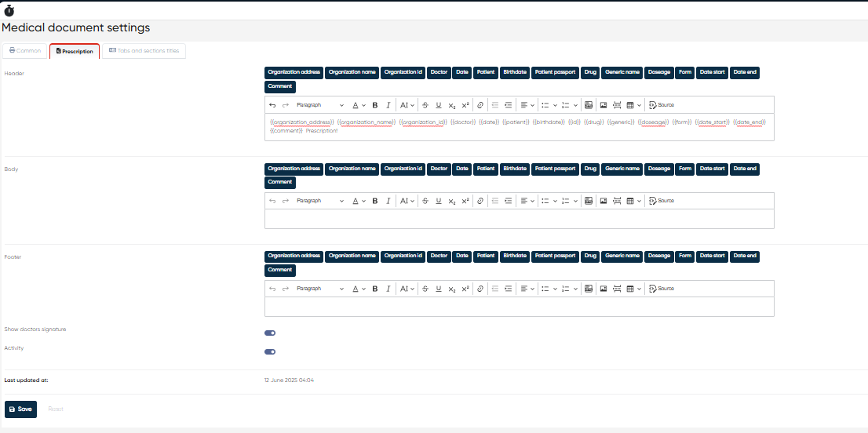Disable the Activity toggle switch

pyautogui.click(x=270, y=353)
